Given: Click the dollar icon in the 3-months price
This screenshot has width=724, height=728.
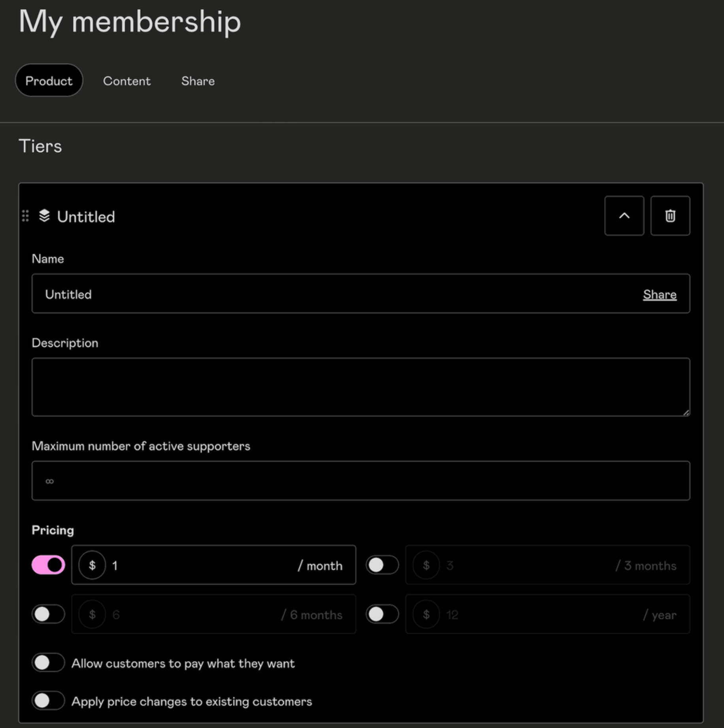Looking at the screenshot, I should (427, 565).
